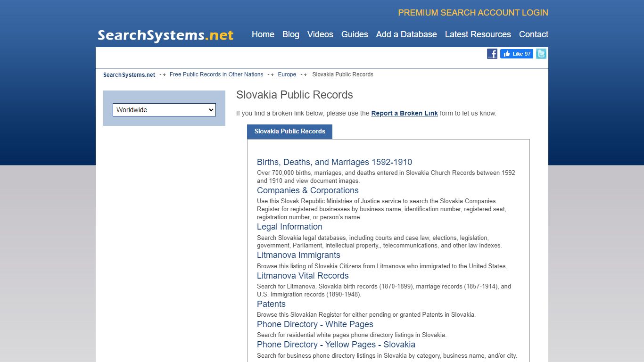The image size is (644, 362).
Task: Open the Facebook icon link
Action: click(492, 54)
